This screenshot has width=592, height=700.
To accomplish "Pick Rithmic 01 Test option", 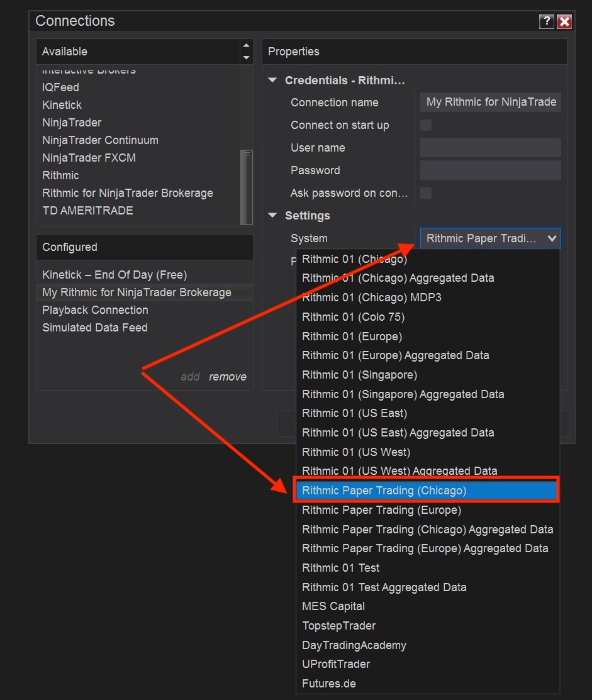I will coord(340,568).
